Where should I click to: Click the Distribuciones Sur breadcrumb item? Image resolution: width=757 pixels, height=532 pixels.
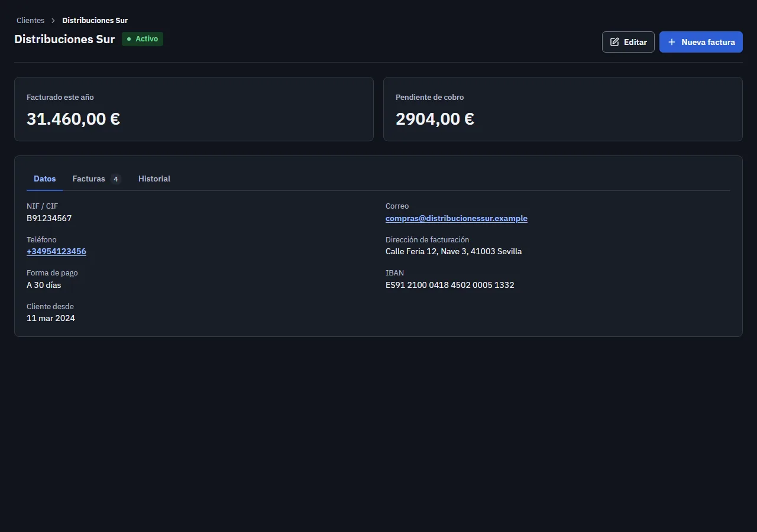[95, 21]
